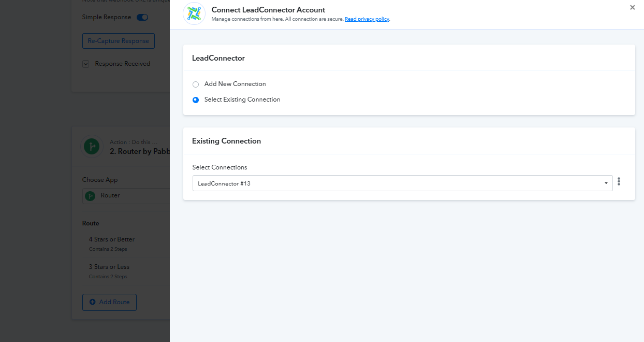Click the Response Received label
The image size is (644, 342).
coord(123,64)
